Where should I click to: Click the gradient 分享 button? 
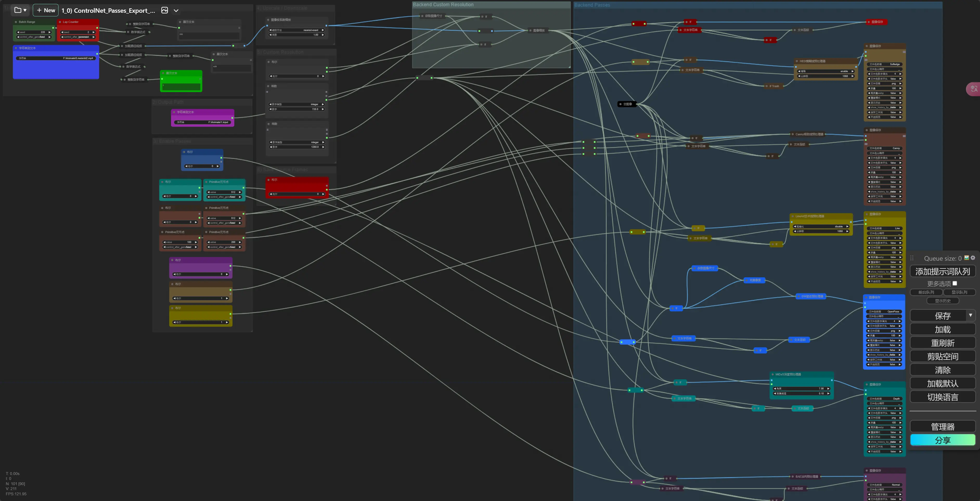[942, 440]
